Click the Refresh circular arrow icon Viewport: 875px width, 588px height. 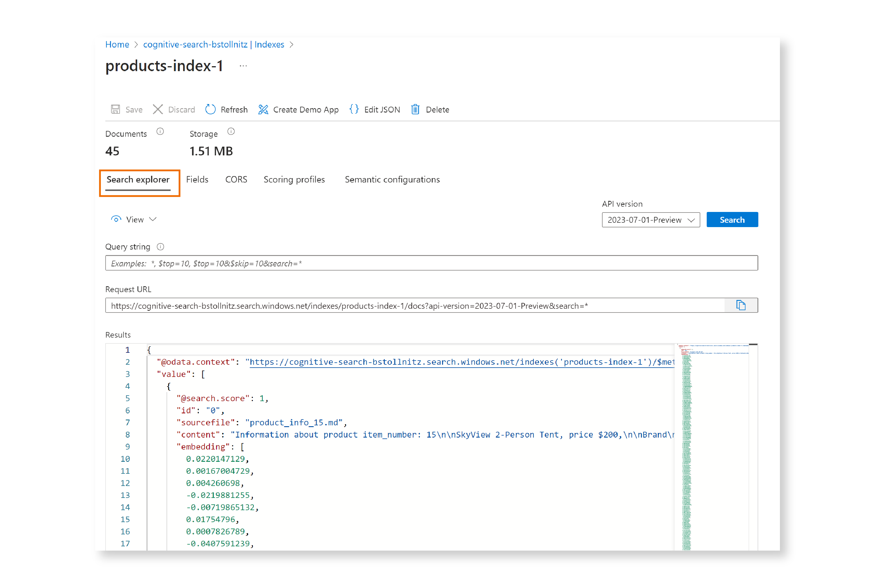(211, 110)
